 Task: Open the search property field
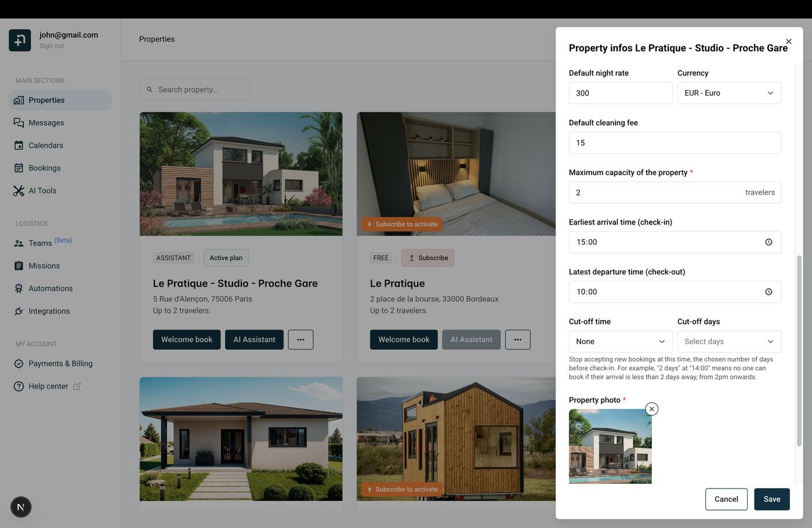[194, 89]
